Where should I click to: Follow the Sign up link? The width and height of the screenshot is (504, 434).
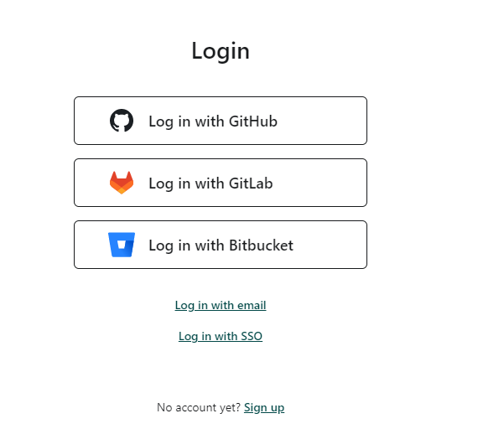click(264, 408)
